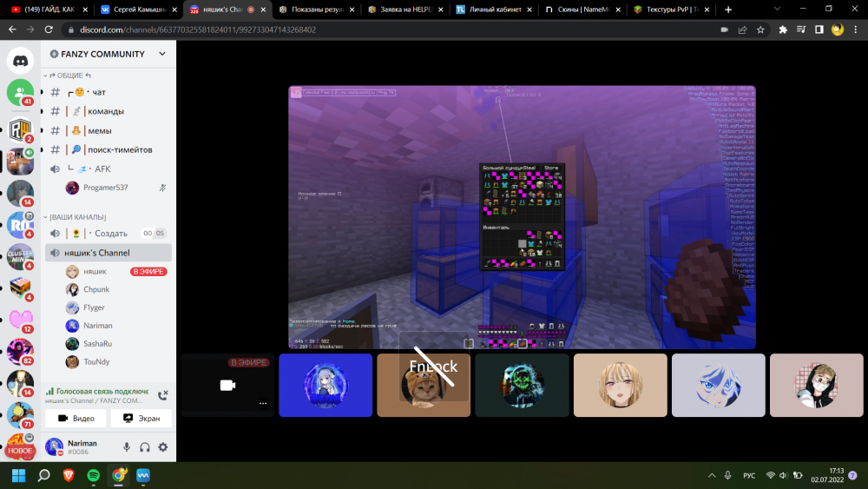This screenshot has height=489, width=868.
Task: Open the Chrome profile avatar
Action: click(x=838, y=30)
